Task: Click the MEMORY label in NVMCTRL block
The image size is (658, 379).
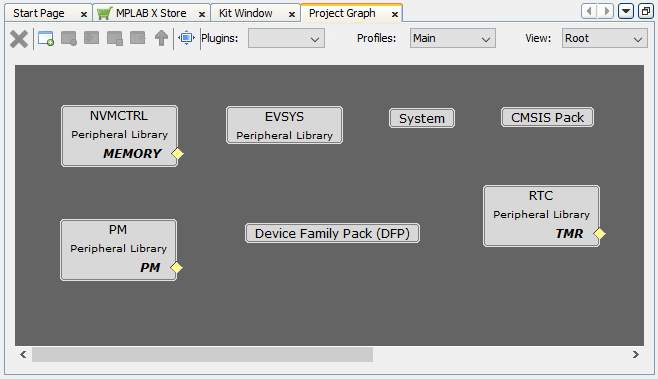Action: [132, 154]
